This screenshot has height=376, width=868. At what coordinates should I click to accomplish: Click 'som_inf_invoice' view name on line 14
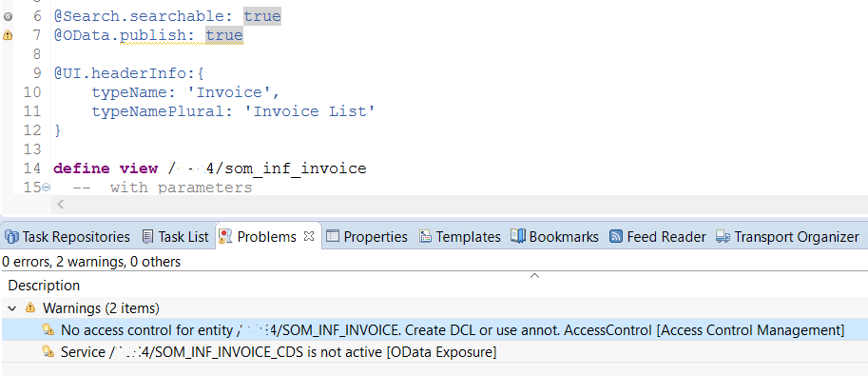click(295, 168)
